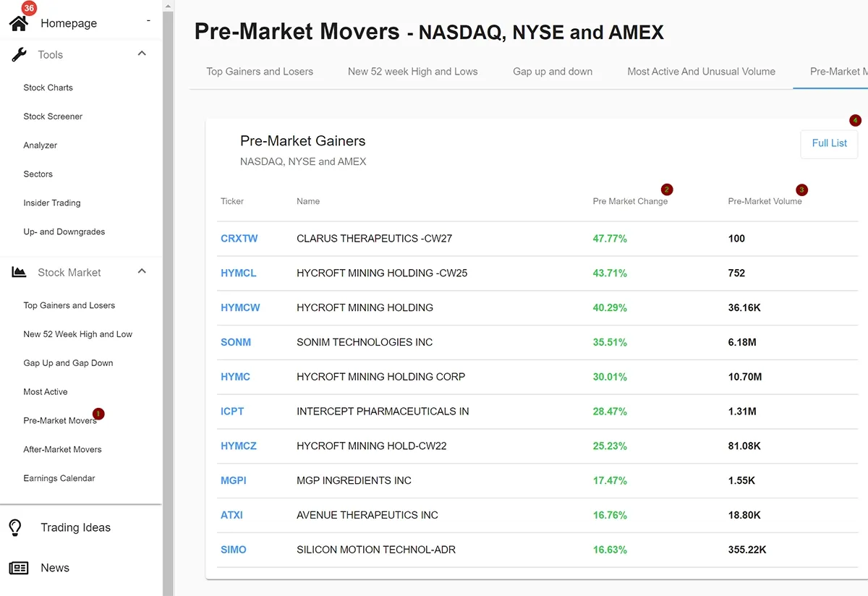The image size is (868, 596).
Task: Open the Analyzer tool
Action: click(x=40, y=145)
